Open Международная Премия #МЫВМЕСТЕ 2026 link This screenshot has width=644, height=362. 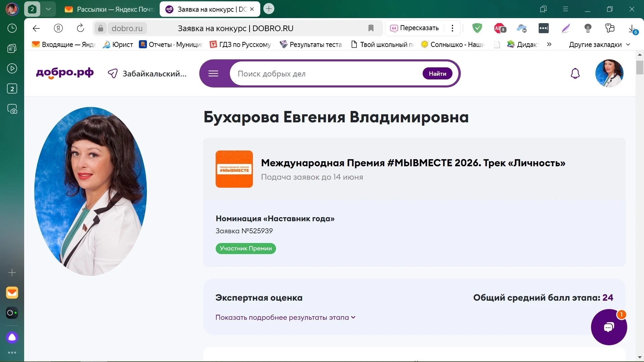coord(413,163)
